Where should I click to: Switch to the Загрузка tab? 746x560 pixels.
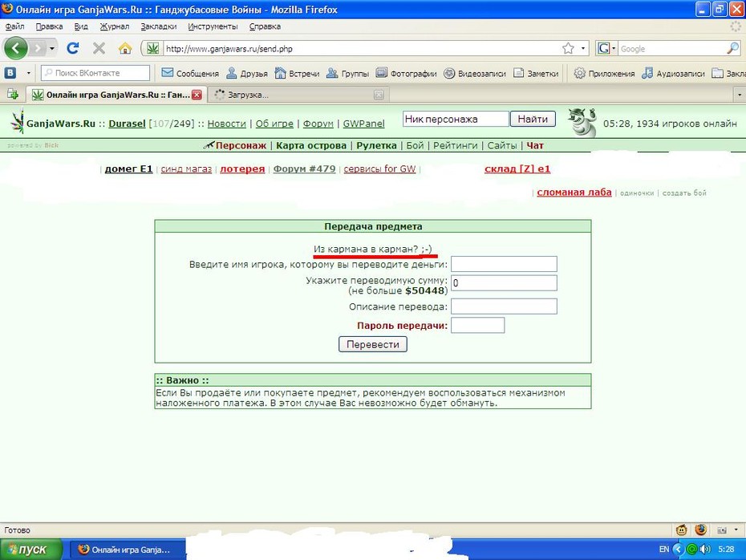298,95
